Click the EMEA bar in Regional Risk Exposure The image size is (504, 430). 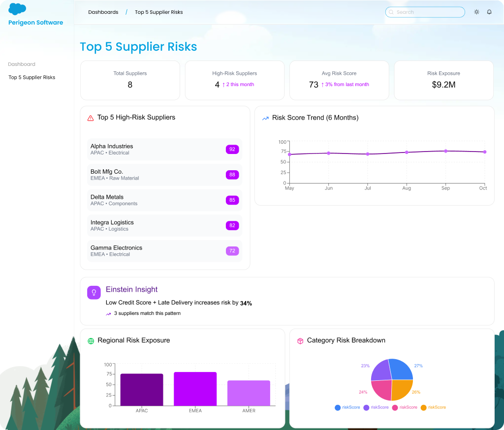(195, 389)
